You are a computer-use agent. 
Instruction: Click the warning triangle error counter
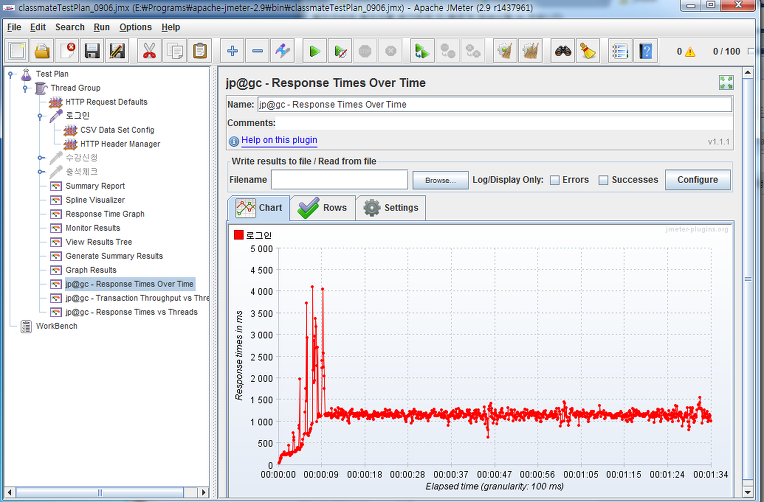click(x=690, y=52)
